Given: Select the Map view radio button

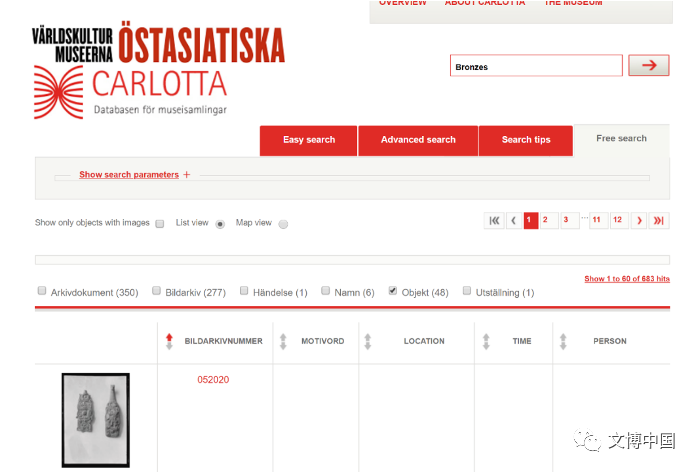Looking at the screenshot, I should pos(283,224).
